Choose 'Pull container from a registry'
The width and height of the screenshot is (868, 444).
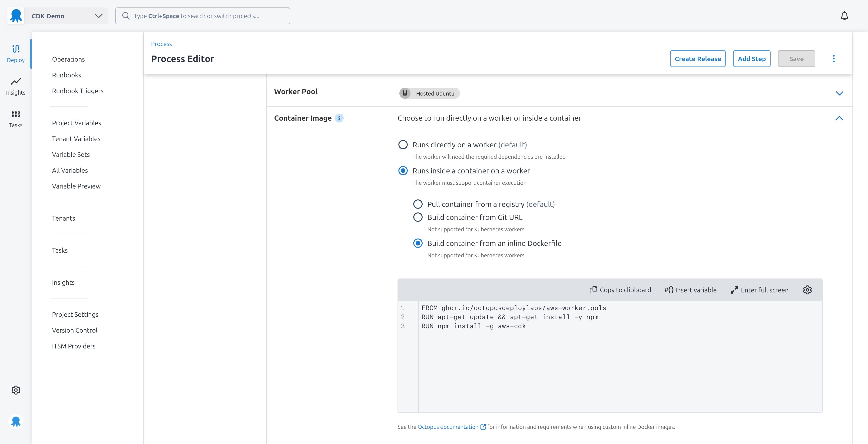pyautogui.click(x=418, y=204)
